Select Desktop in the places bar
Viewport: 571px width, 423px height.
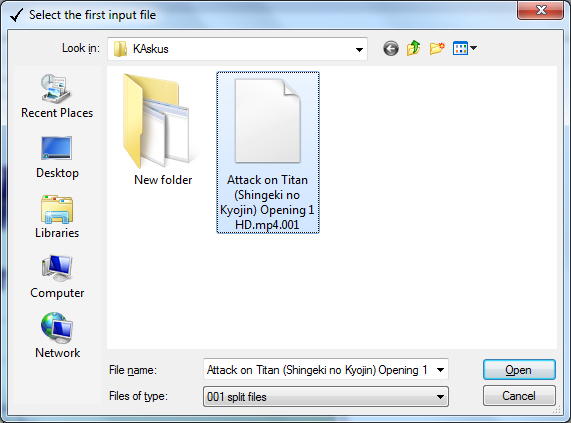[57, 157]
